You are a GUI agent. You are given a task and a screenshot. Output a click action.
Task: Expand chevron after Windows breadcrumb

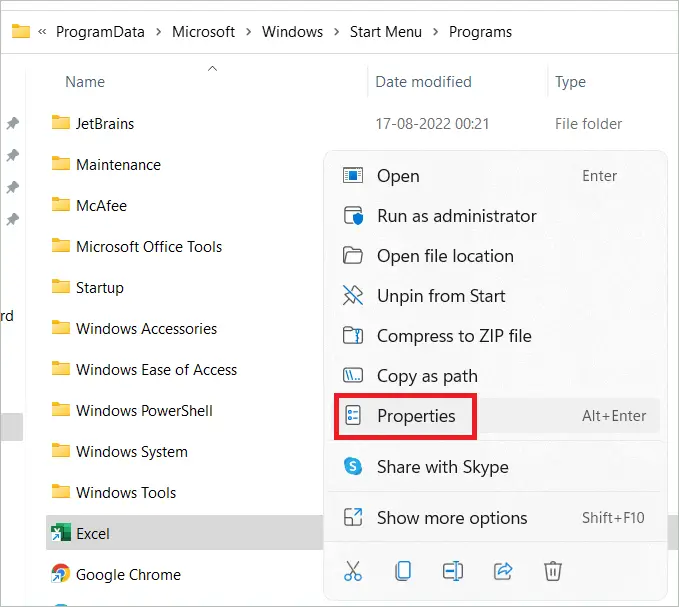[336, 32]
